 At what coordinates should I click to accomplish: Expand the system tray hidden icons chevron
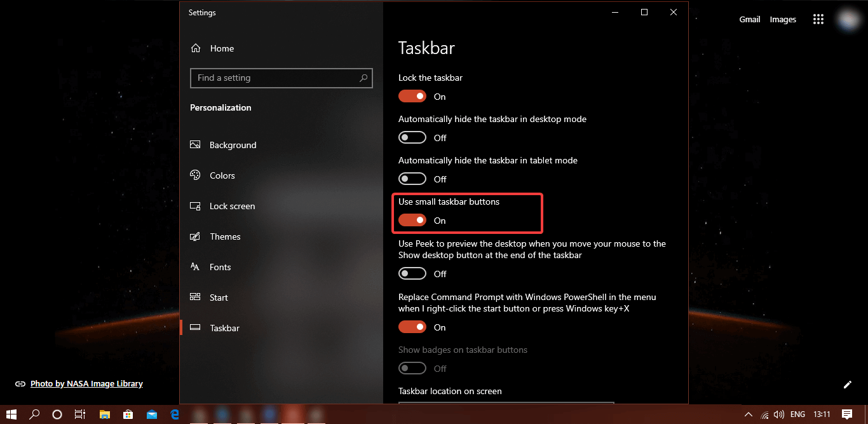tap(749, 414)
